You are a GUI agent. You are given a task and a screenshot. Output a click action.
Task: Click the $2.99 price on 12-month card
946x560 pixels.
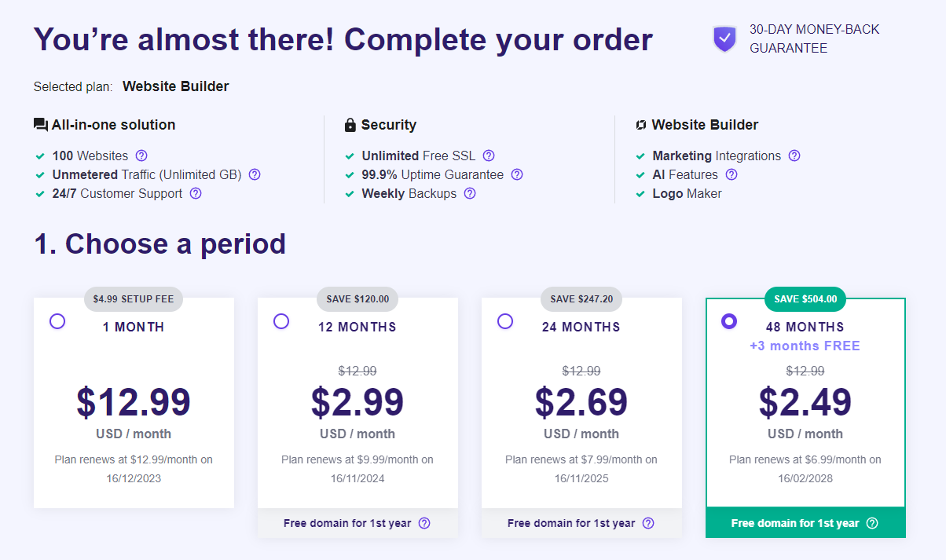357,401
